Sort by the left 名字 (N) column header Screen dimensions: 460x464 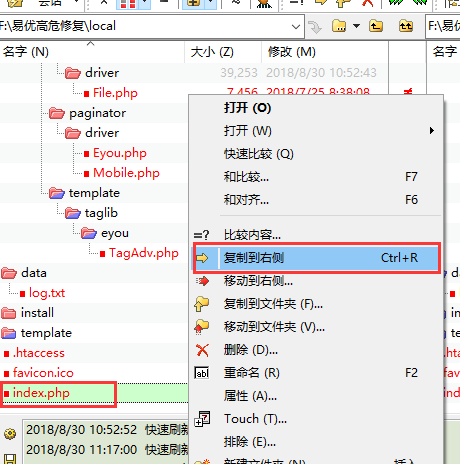coord(92,52)
